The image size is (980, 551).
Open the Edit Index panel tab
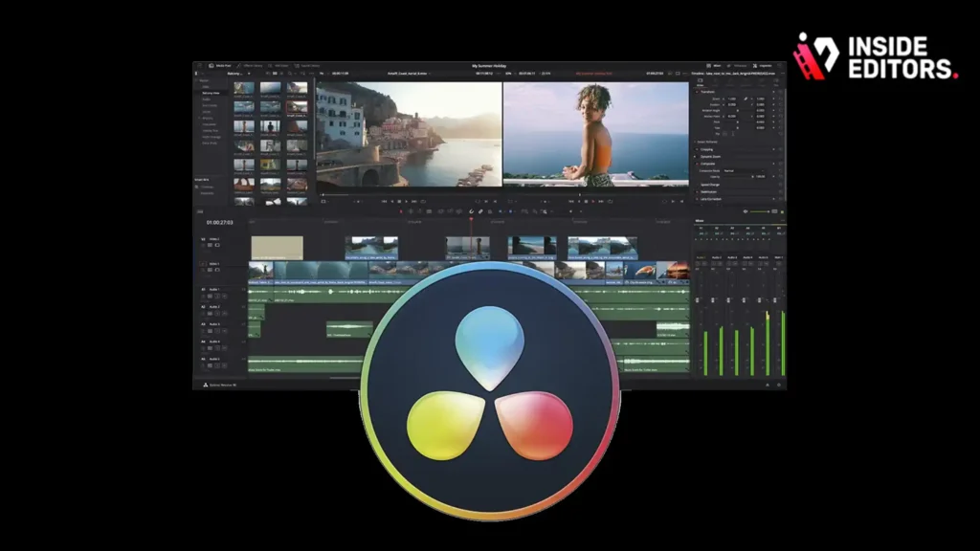278,66
